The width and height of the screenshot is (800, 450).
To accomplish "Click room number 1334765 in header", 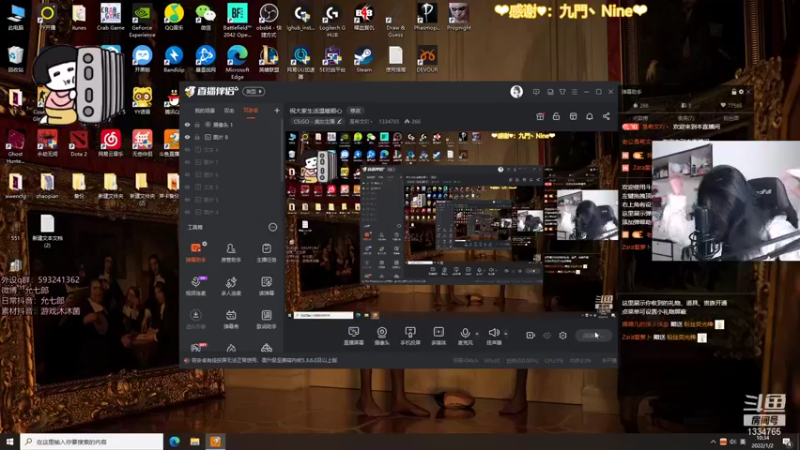I will coord(388,121).
